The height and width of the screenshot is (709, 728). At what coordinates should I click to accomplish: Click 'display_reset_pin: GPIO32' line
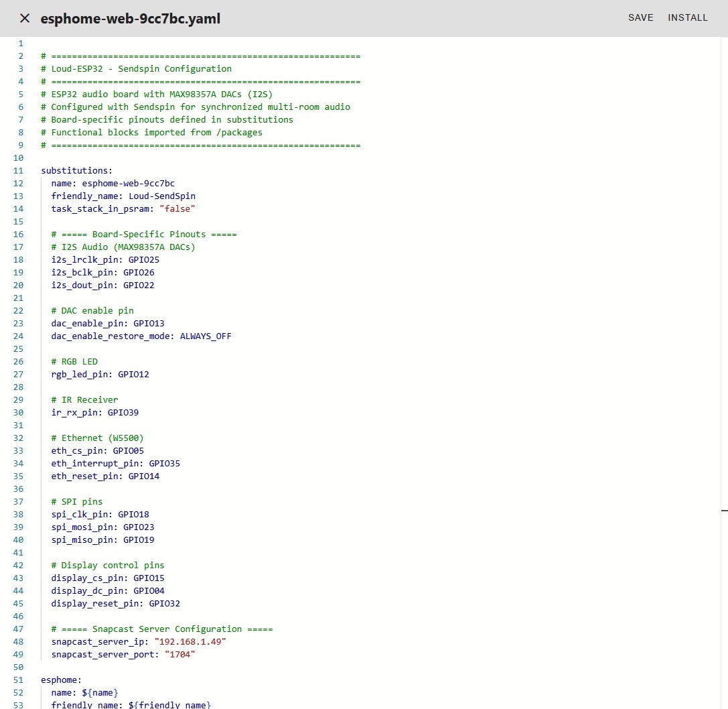pos(116,604)
